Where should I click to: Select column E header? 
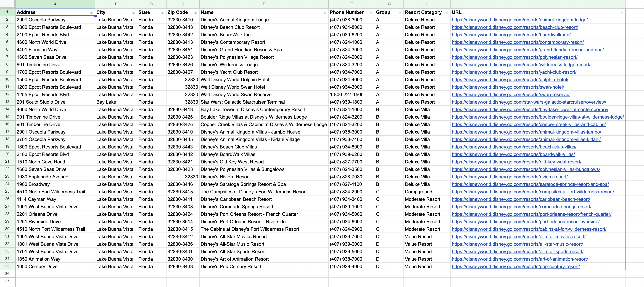264,4
